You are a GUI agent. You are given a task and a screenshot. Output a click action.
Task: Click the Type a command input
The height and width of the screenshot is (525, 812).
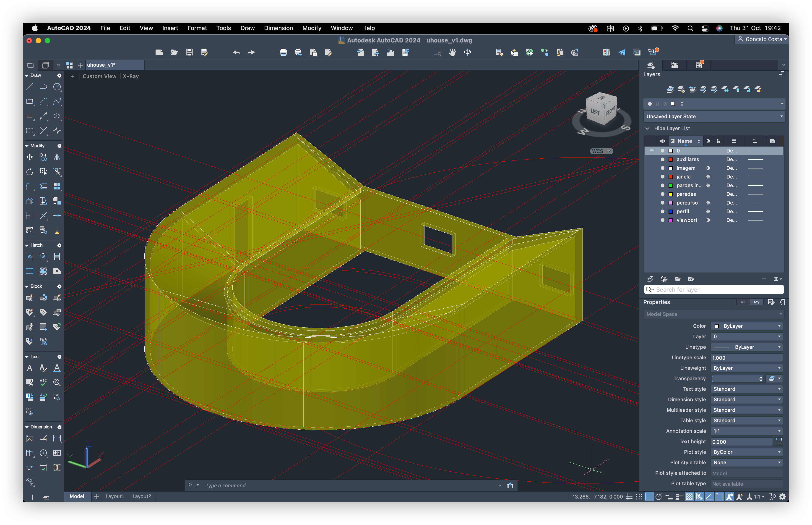351,486
